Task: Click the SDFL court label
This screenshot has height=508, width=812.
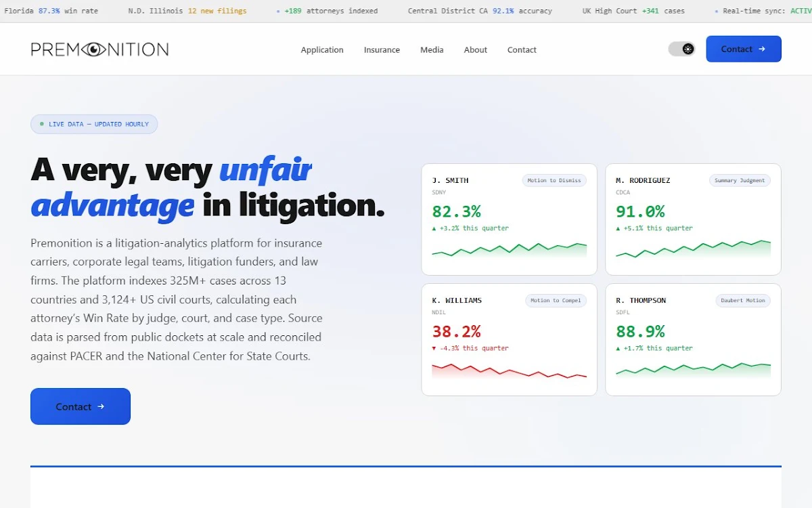Action: click(x=623, y=312)
